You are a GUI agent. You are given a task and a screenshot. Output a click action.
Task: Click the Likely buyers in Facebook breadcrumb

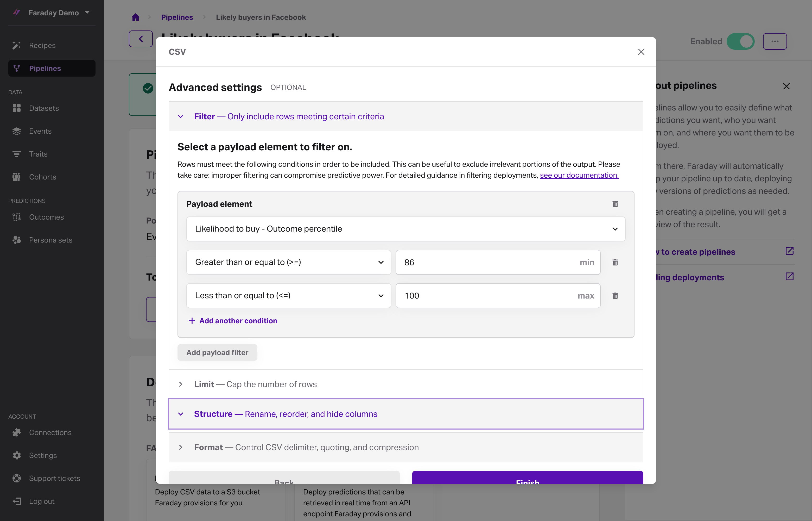click(x=261, y=17)
